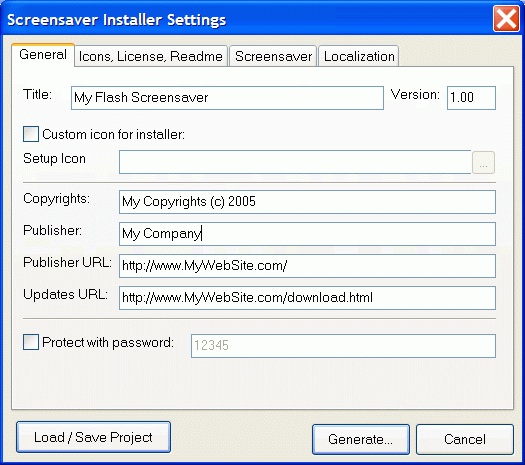525x465 pixels.
Task: Select the Screensaver tab
Action: (273, 56)
